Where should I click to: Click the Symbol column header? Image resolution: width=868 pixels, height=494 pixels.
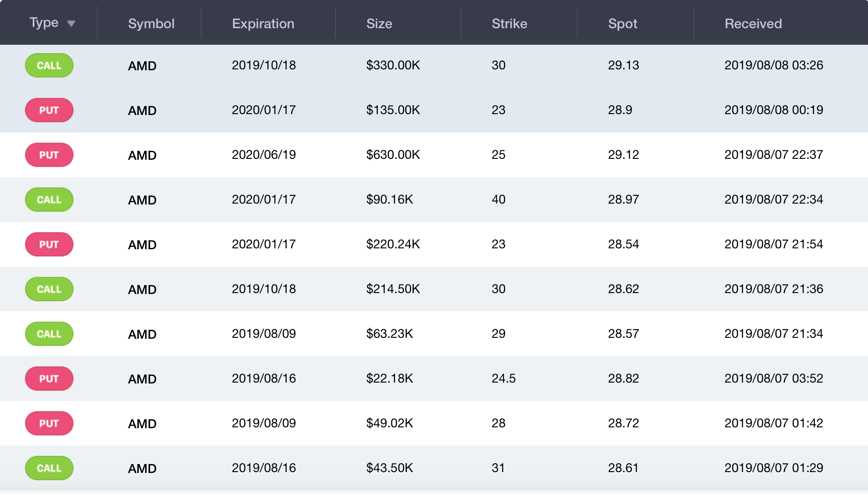coord(151,24)
